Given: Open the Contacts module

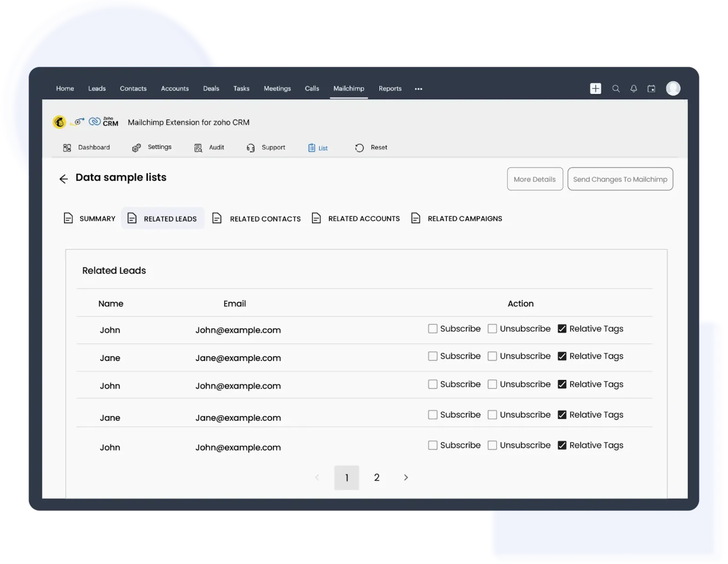Looking at the screenshot, I should point(133,88).
